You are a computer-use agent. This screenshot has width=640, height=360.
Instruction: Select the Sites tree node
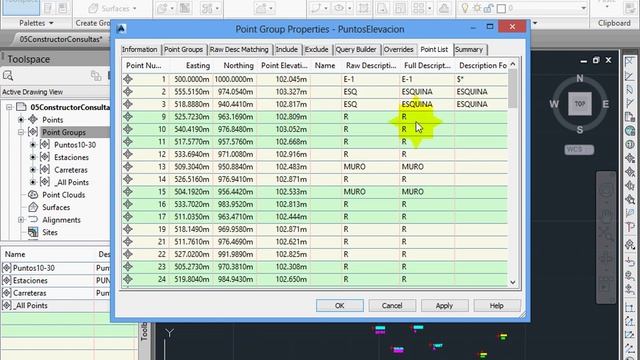click(50, 232)
